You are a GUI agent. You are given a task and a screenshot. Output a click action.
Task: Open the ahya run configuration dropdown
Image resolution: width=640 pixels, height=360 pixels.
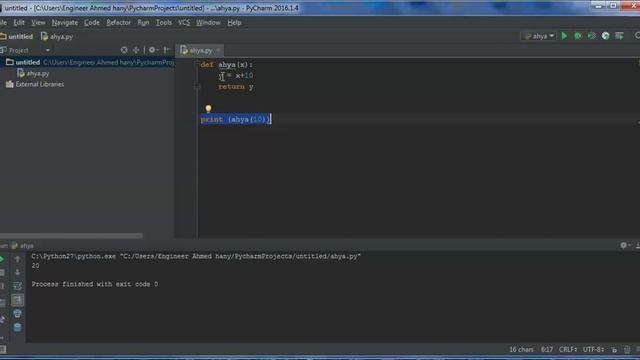tap(539, 36)
